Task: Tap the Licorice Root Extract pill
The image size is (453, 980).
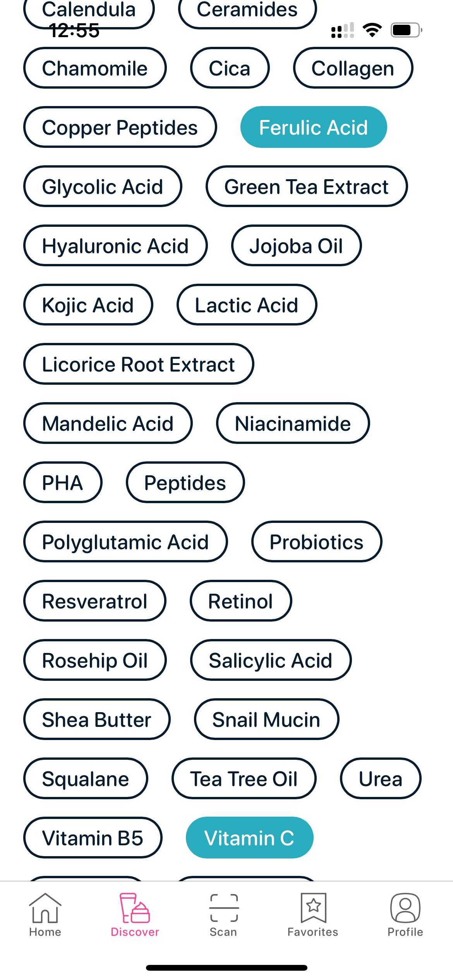Action: pos(138,364)
